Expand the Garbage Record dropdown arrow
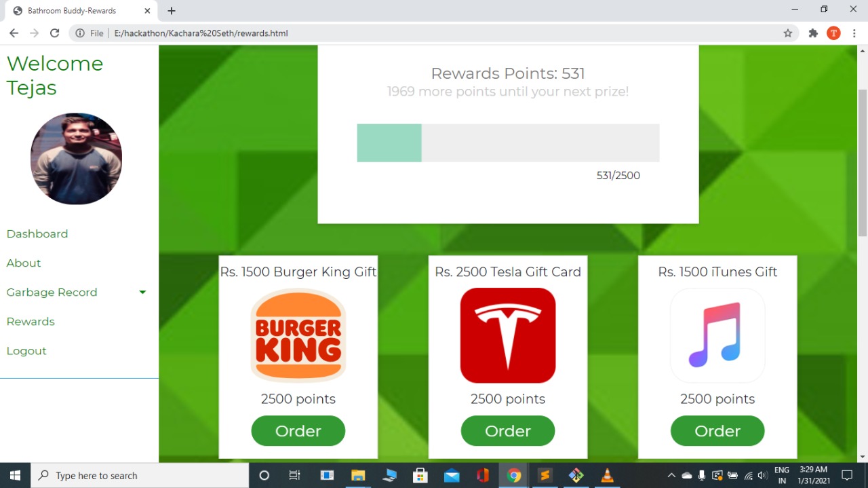This screenshot has height=488, width=868. point(142,293)
